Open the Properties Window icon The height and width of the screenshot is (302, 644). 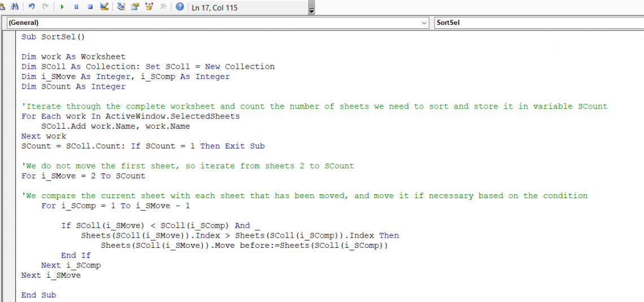[135, 7]
